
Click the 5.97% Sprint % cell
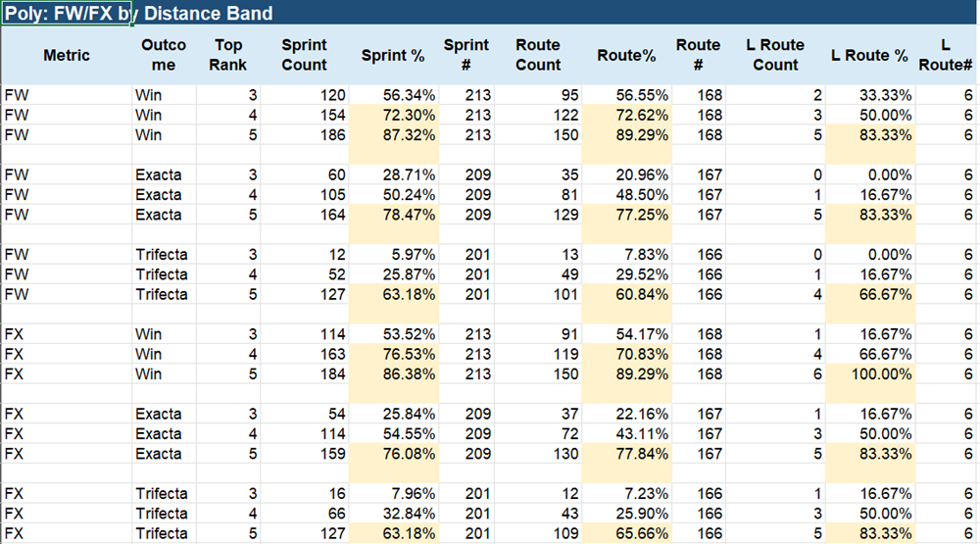[393, 255]
